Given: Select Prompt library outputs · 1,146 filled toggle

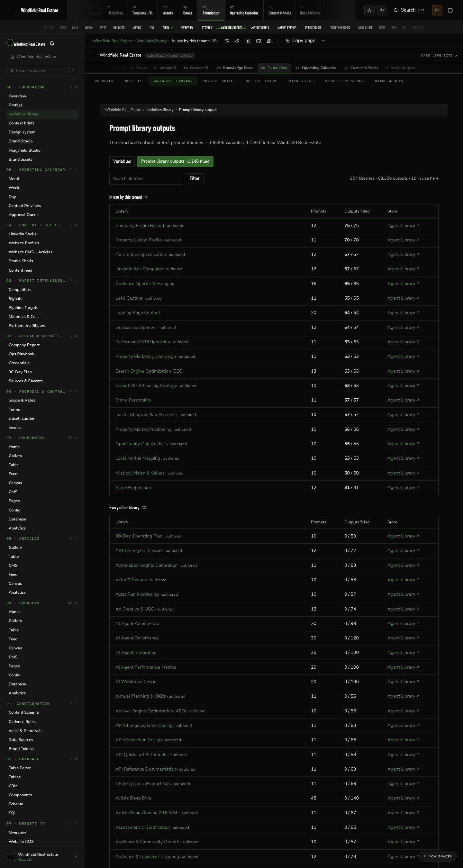Looking at the screenshot, I should coord(175,161).
